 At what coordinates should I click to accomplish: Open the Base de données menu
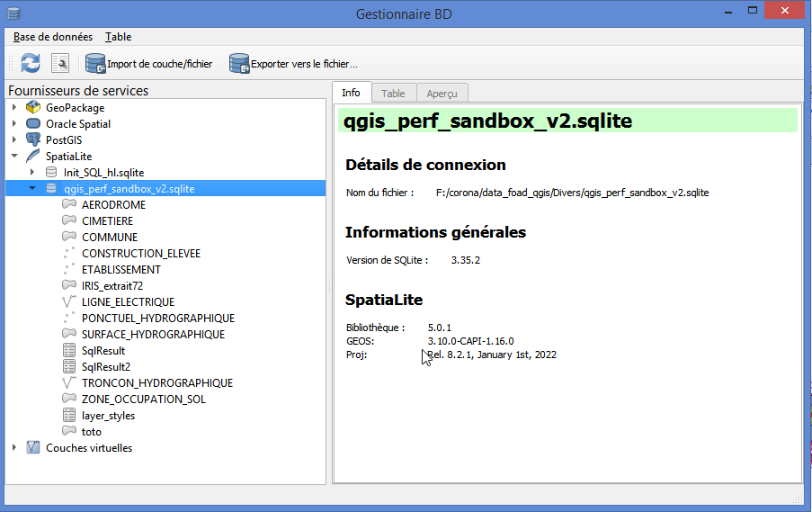(53, 37)
